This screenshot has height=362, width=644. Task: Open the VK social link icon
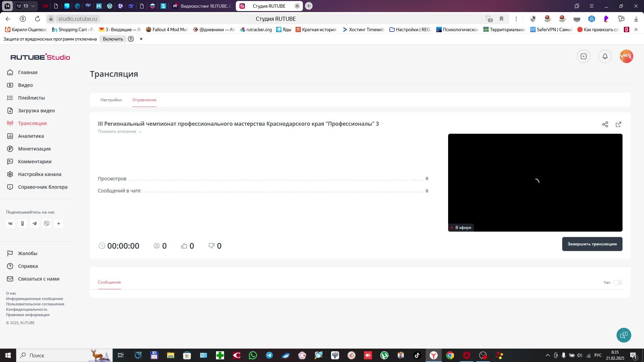[x=10, y=224]
